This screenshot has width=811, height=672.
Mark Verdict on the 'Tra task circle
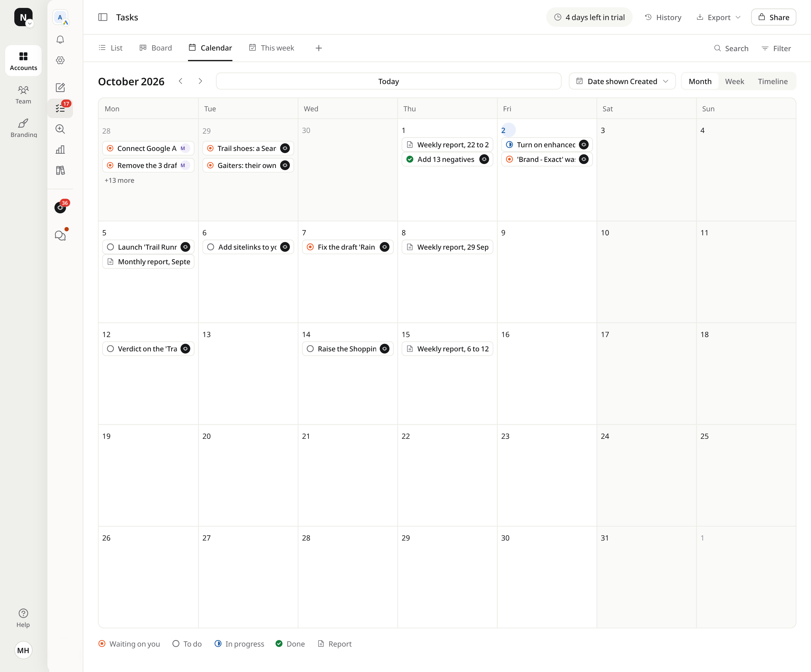[110, 348]
